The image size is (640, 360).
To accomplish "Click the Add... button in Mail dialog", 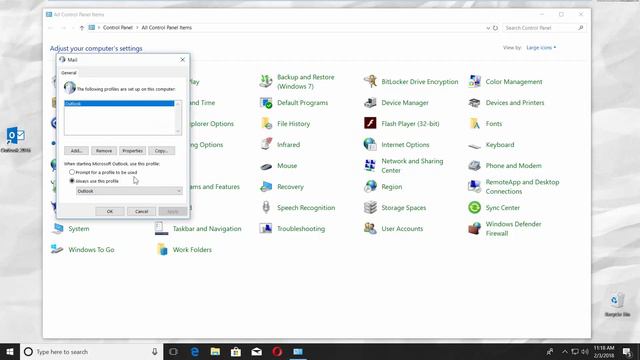I will tap(76, 151).
